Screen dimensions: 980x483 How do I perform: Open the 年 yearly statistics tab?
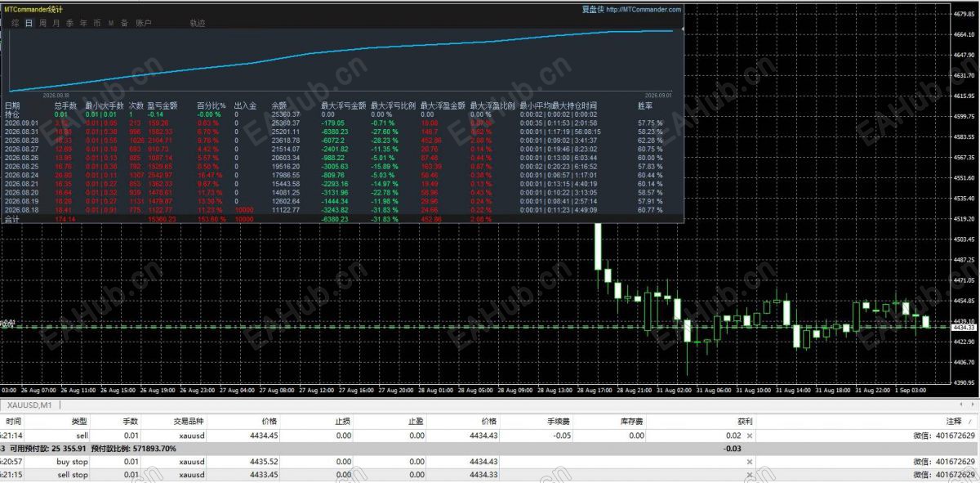pyautogui.click(x=83, y=24)
